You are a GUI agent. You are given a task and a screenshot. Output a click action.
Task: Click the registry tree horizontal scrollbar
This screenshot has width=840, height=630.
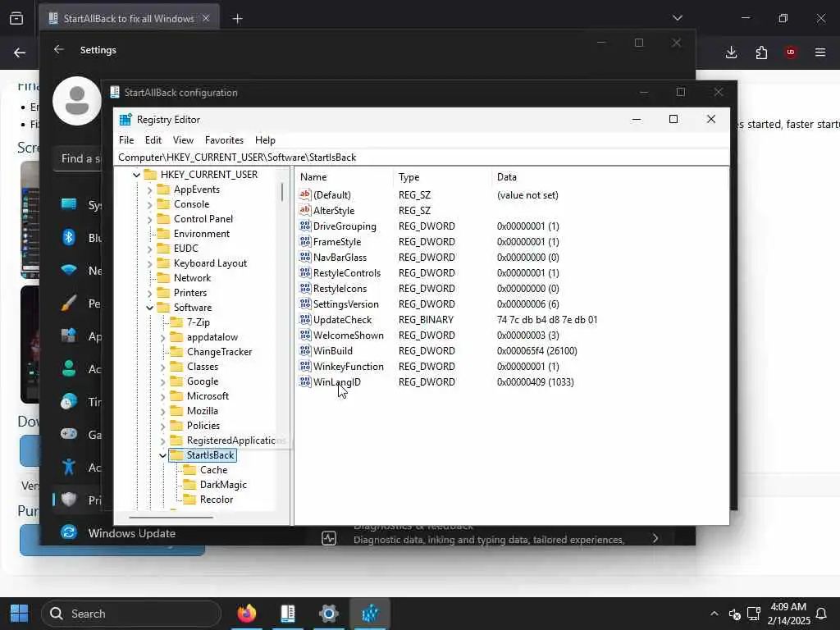tap(171, 517)
